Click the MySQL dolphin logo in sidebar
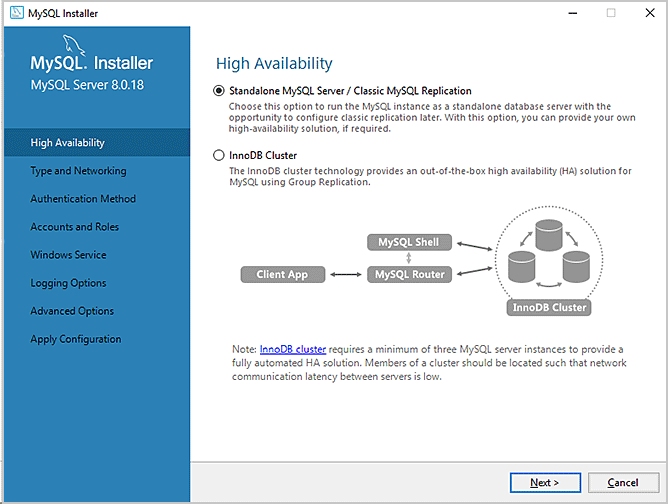Image resolution: width=668 pixels, height=504 pixels. pos(73,45)
